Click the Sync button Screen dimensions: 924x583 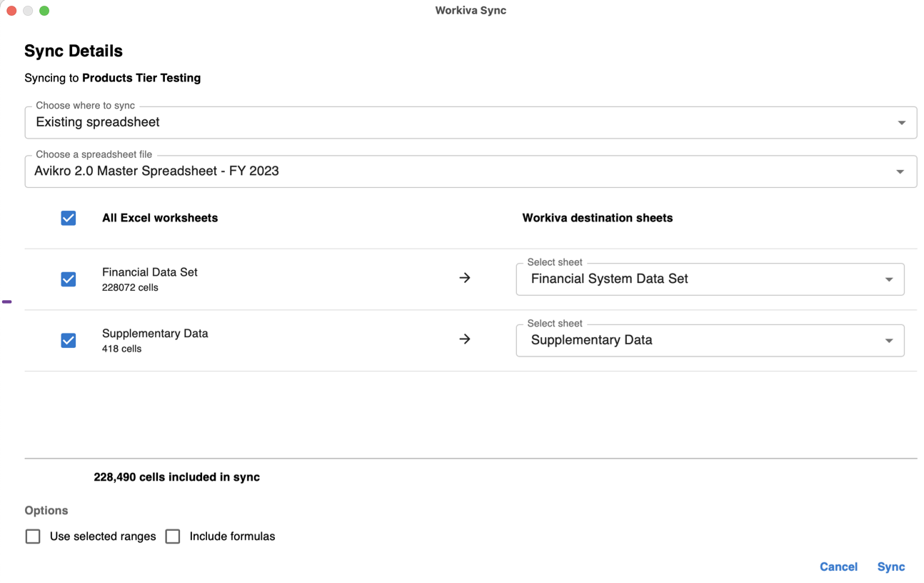click(890, 567)
